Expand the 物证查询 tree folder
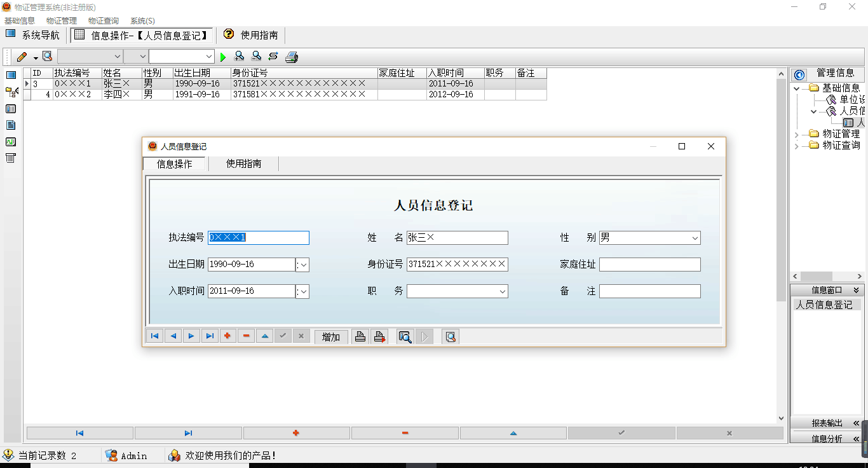The width and height of the screenshot is (868, 468). pyautogui.click(x=797, y=146)
